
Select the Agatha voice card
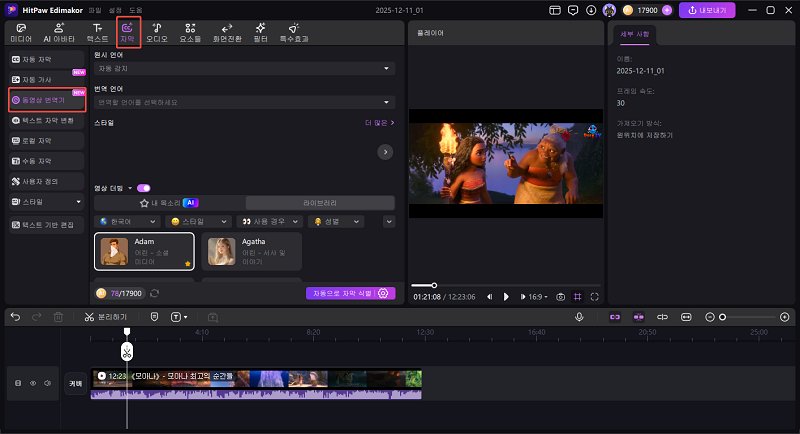pyautogui.click(x=252, y=251)
